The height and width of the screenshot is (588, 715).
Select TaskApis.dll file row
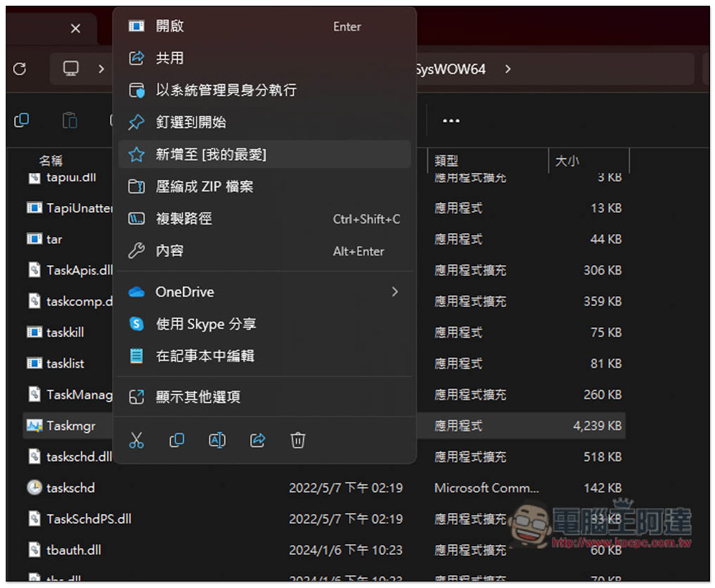[324, 270]
